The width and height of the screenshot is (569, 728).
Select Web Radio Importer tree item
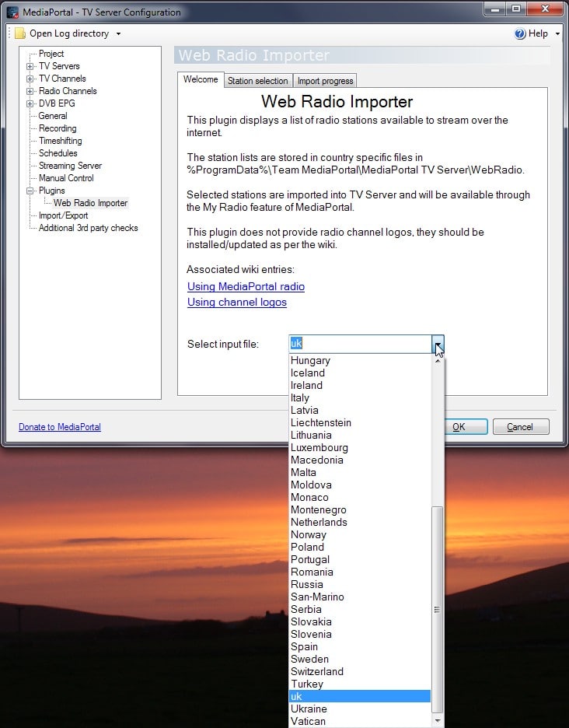coord(90,203)
